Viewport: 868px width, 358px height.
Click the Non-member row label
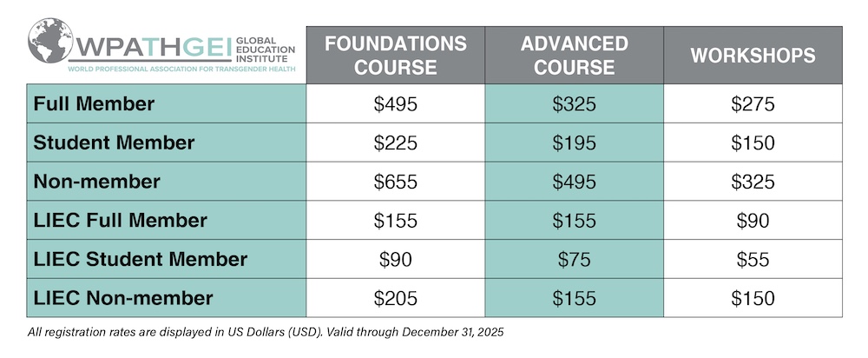pos(97,182)
